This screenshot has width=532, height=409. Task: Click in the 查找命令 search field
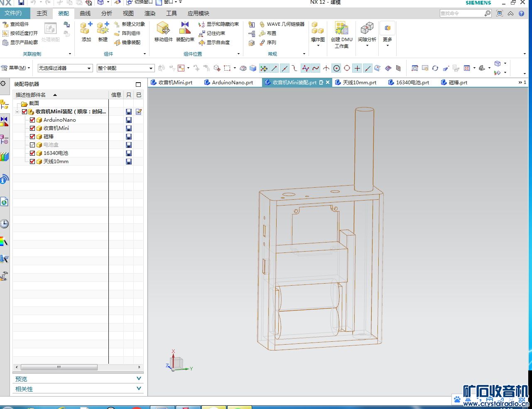(462, 13)
